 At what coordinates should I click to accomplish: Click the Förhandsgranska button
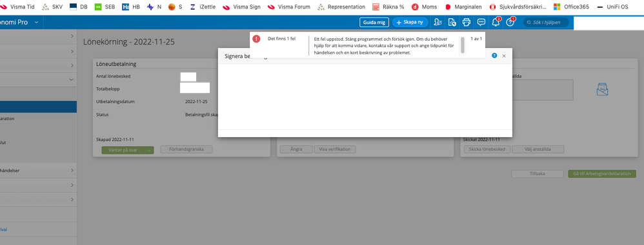(186, 149)
